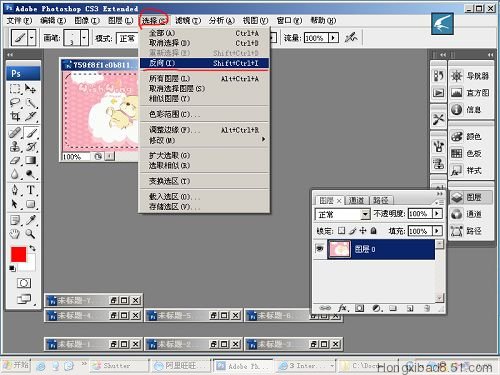Image resolution: width=500 pixels, height=375 pixels.
Task: Select the Dodge tool
Action: point(31,174)
